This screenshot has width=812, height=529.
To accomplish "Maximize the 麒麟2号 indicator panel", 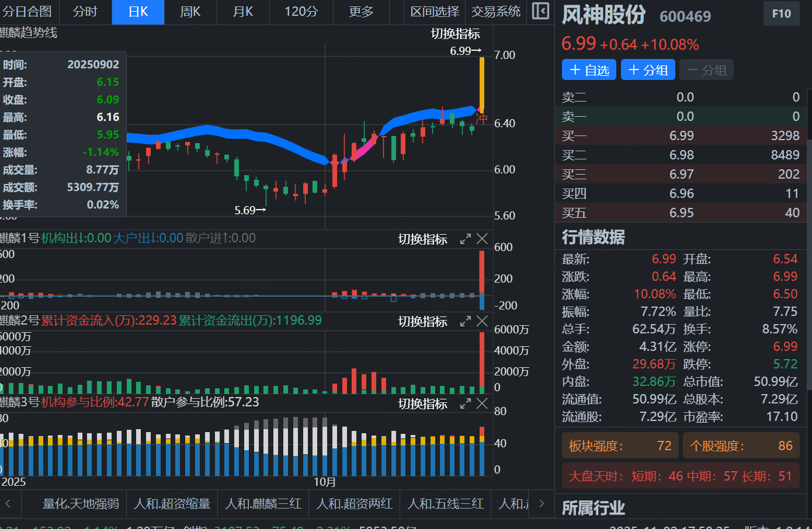I will point(465,321).
